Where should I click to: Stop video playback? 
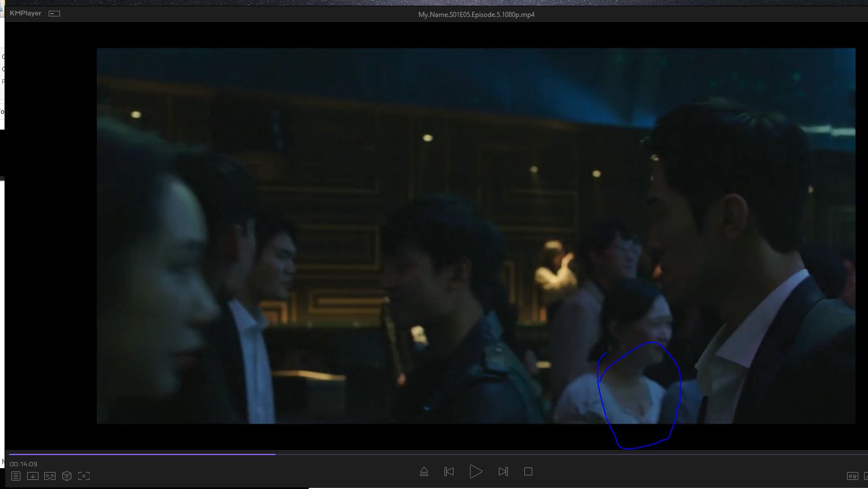point(528,471)
